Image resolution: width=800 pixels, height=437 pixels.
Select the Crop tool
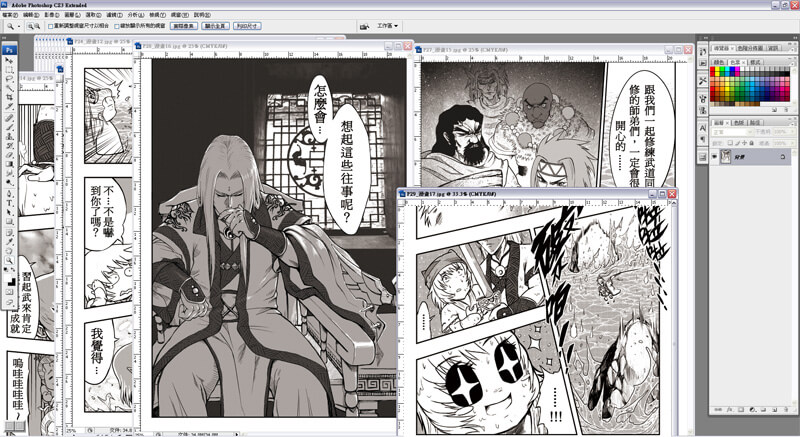pyautogui.click(x=9, y=97)
